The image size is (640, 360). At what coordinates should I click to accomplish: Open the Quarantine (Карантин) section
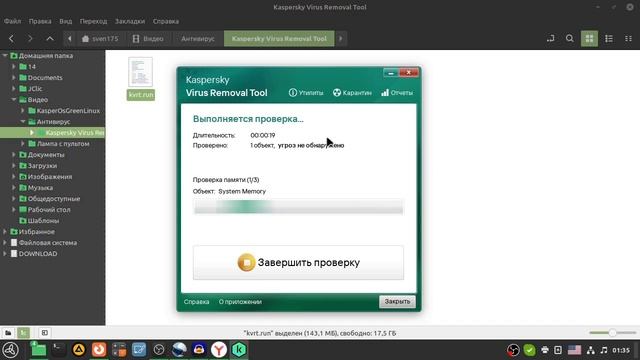352,93
